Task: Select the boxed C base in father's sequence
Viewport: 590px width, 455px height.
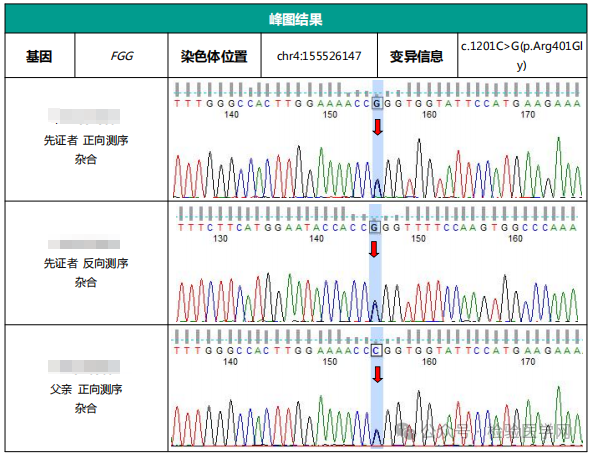Action: tap(376, 350)
